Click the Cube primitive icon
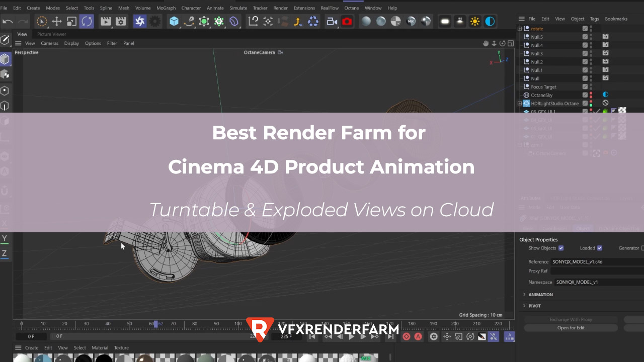644x362 pixels. pos(173,21)
